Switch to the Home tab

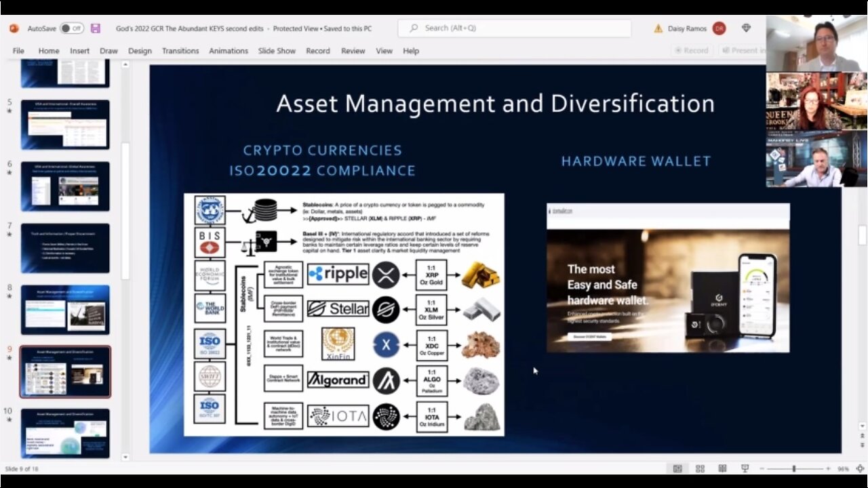point(49,51)
